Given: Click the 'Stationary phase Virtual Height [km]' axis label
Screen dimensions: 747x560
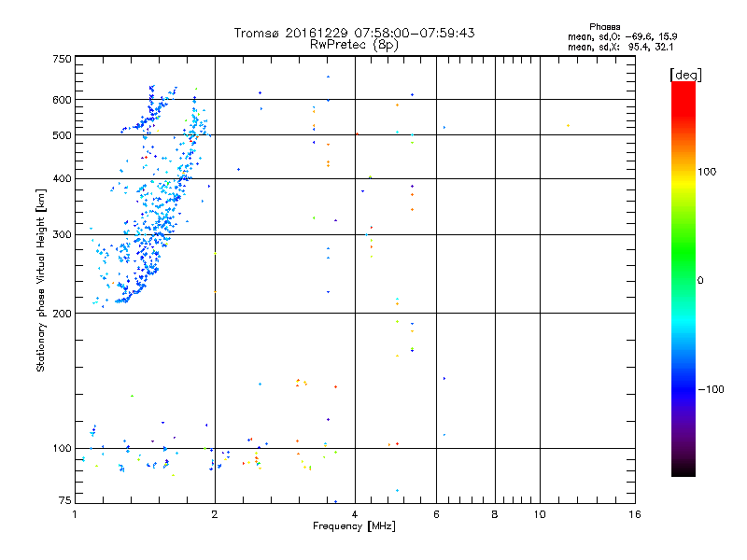Looking at the screenshot, I should tap(40, 281).
